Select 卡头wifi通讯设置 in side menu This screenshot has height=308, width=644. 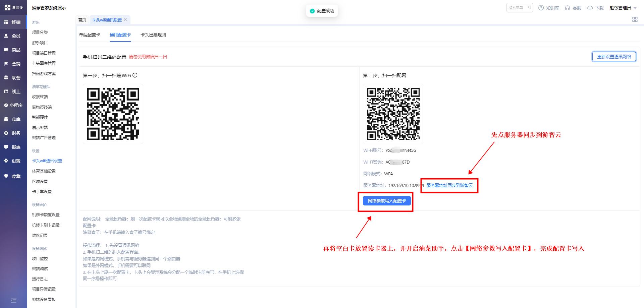pos(47,161)
